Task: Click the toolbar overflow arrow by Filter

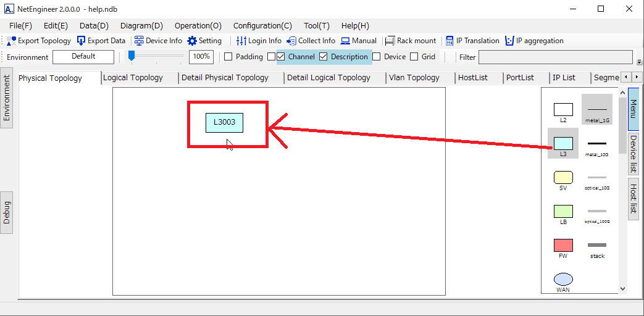Action: click(639, 62)
